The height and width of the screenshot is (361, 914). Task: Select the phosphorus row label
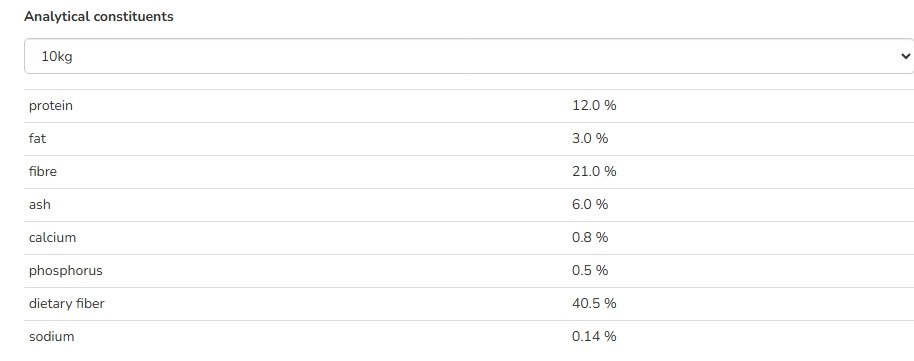65,271
